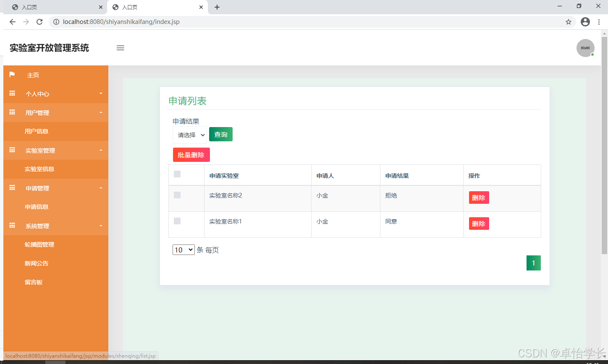Viewport: 608px width, 364px height.
Task: Open the 10 per page dropdown
Action: 183,250
